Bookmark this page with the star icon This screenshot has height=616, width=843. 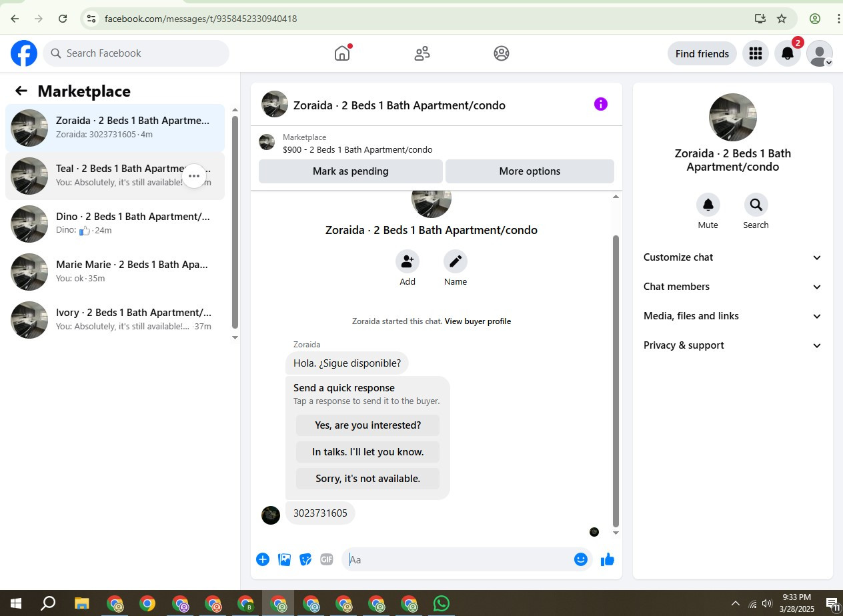782,19
